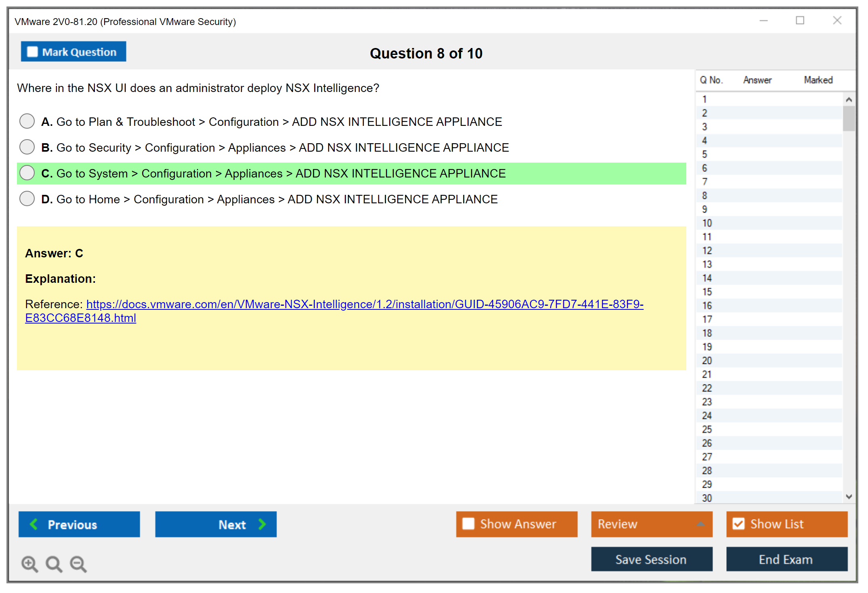Click the green right arrow on Next
The image size is (868, 593).
coord(262,524)
